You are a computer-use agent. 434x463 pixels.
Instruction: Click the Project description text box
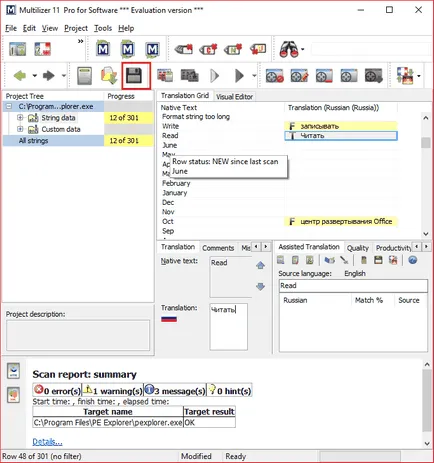point(78,335)
